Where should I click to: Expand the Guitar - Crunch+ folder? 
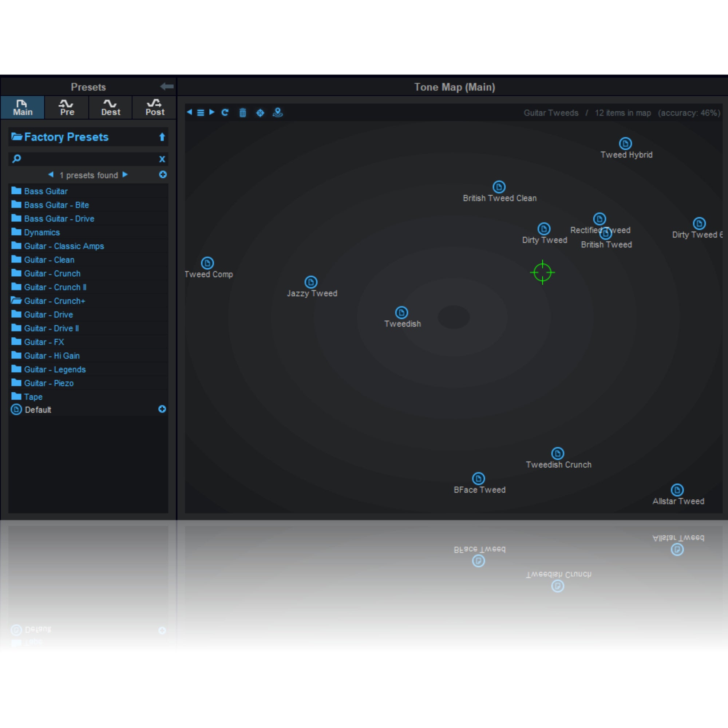(88, 301)
